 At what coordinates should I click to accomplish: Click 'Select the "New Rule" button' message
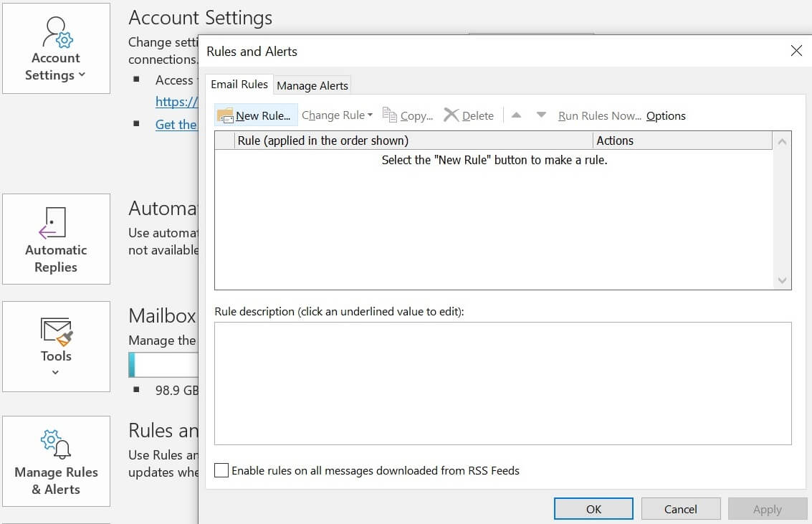(495, 160)
